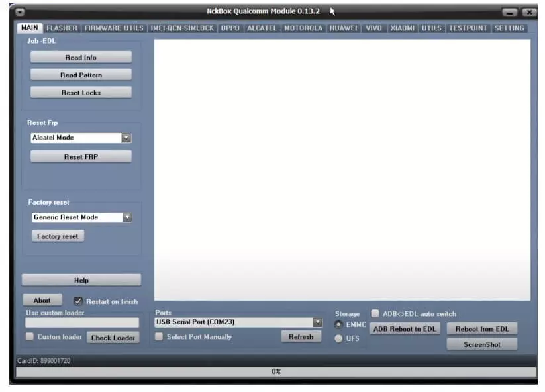Open the TESTPOINT tab
The width and height of the screenshot is (545, 392).
click(x=468, y=28)
